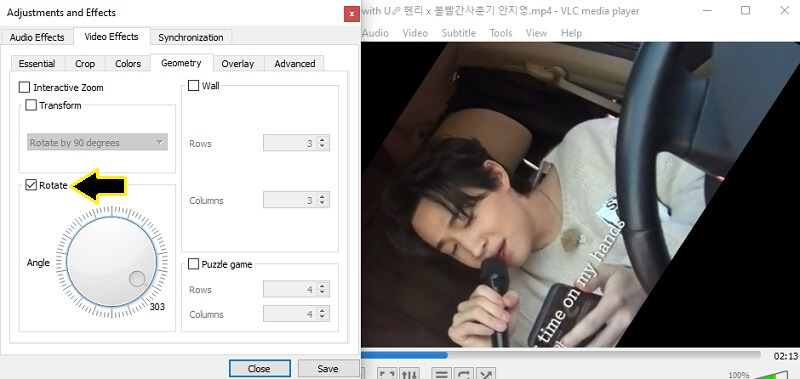Open the 'Rotate by 90 degrees' dropdown
The height and width of the screenshot is (379, 800).
pyautogui.click(x=97, y=143)
